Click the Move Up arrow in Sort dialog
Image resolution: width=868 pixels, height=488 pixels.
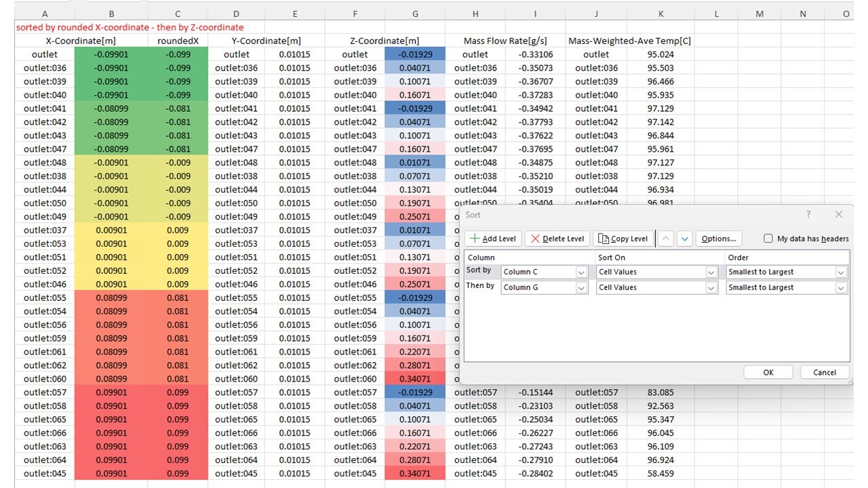coord(667,239)
